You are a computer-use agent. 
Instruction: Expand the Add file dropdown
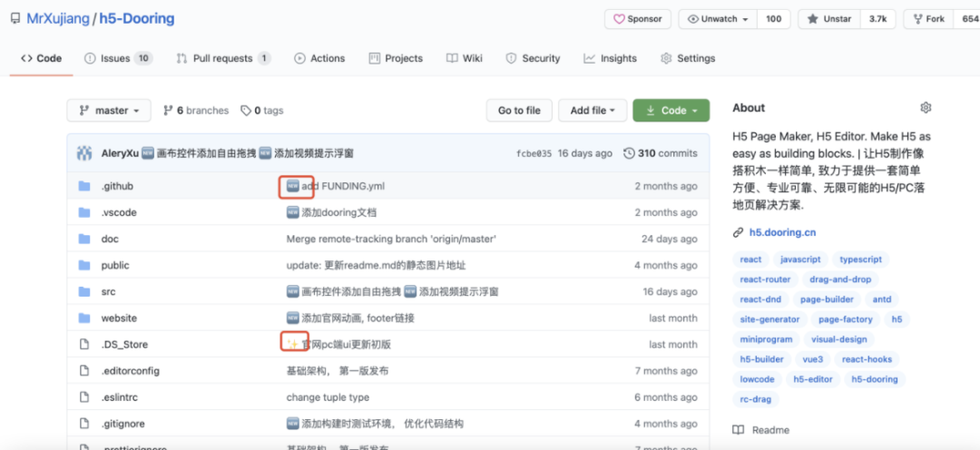[593, 110]
